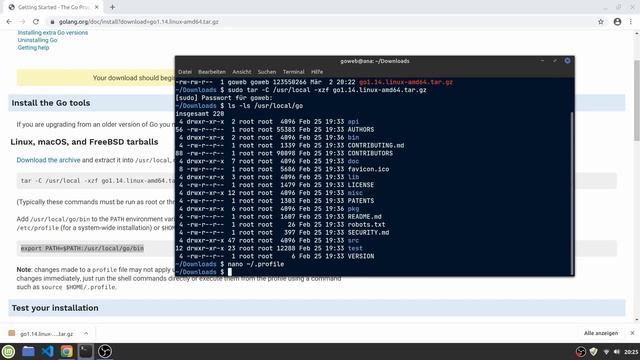Click the VERSION row in terminal listing
The width and height of the screenshot is (640, 360).
tap(275, 256)
